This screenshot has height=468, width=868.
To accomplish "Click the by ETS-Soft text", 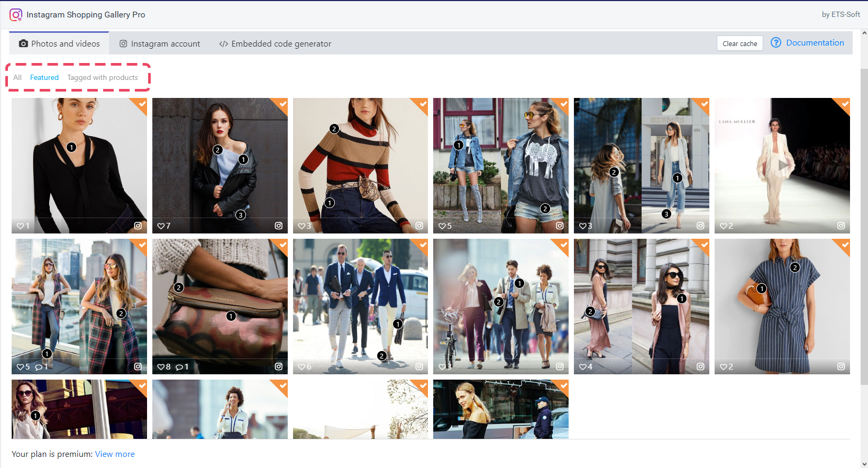I will (x=840, y=14).
